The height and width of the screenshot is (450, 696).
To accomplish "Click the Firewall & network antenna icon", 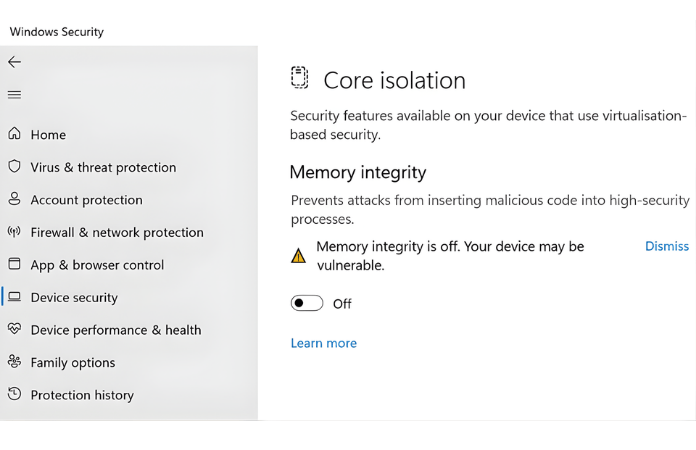I will point(14,232).
